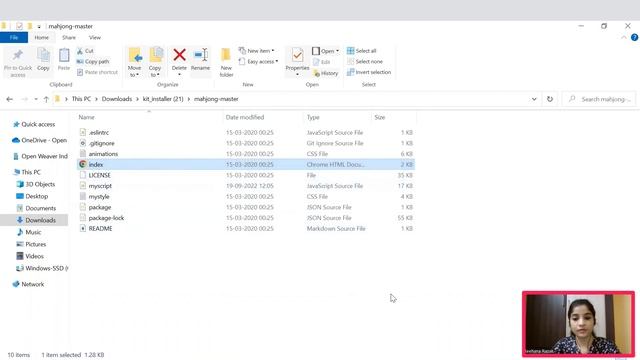Screen dimensions: 640x360
Task: Open 3D Objects in sidebar
Action: 36,184
